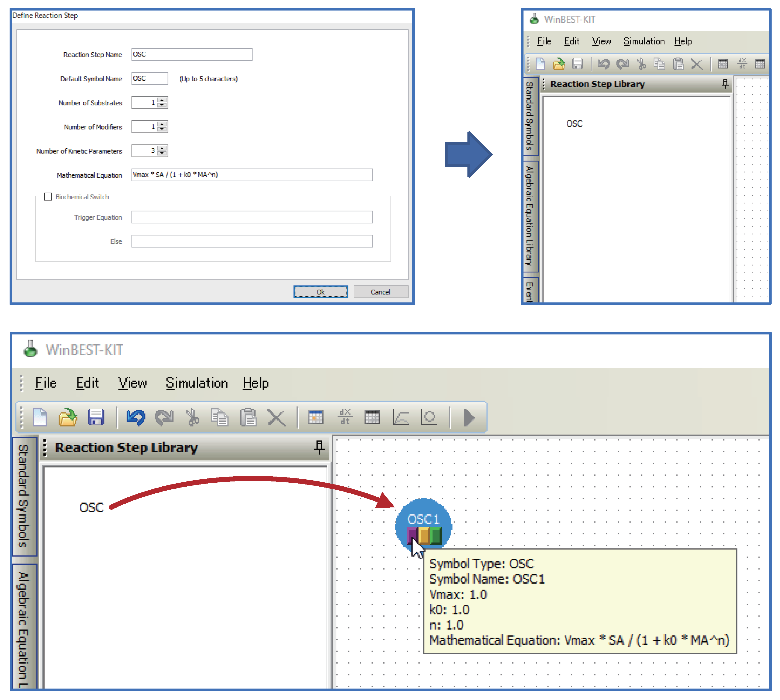Switch to the bottom Standard Symbols side tab
Viewport: 780px width, 700px height.
pos(24,496)
